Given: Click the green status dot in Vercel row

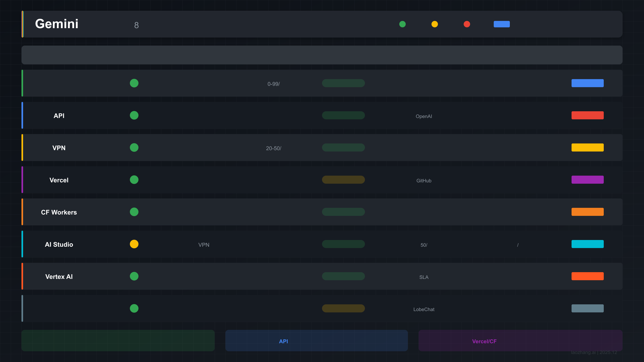Looking at the screenshot, I should (134, 180).
